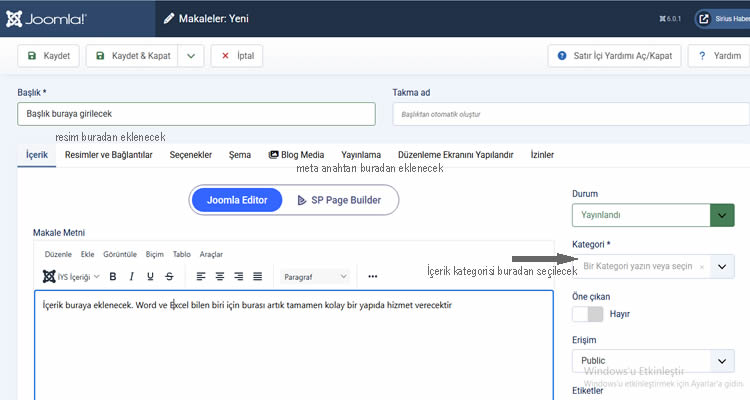This screenshot has height=400, width=750.
Task: Justify the text alignment
Action: click(x=258, y=276)
